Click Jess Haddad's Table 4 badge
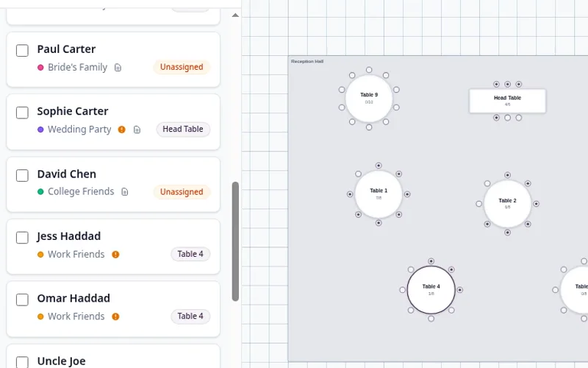The height and width of the screenshot is (368, 588). [x=190, y=254]
